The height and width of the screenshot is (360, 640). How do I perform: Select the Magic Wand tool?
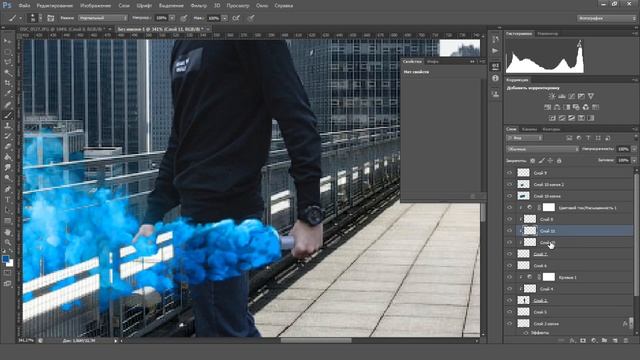tap(8, 73)
